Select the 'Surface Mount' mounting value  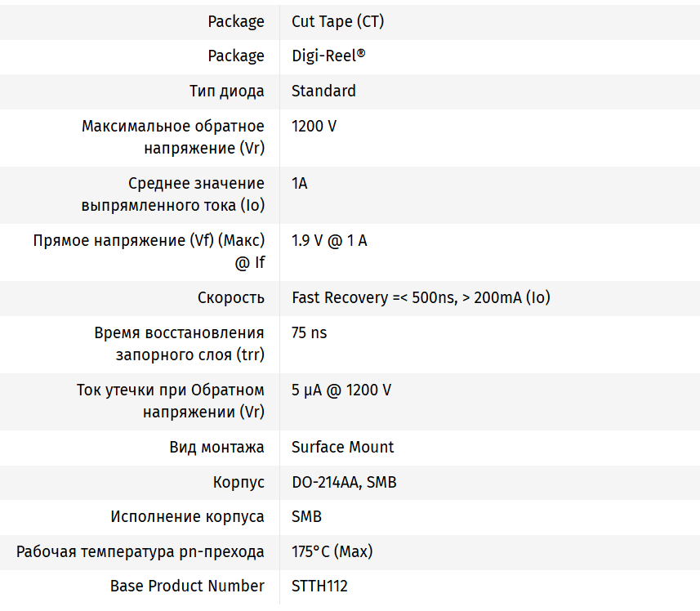[x=342, y=448]
